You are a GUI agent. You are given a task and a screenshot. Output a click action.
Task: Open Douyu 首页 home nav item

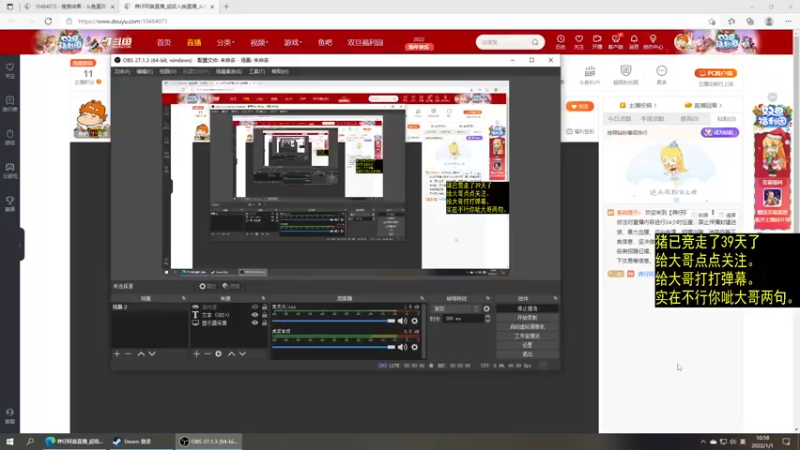coord(164,43)
